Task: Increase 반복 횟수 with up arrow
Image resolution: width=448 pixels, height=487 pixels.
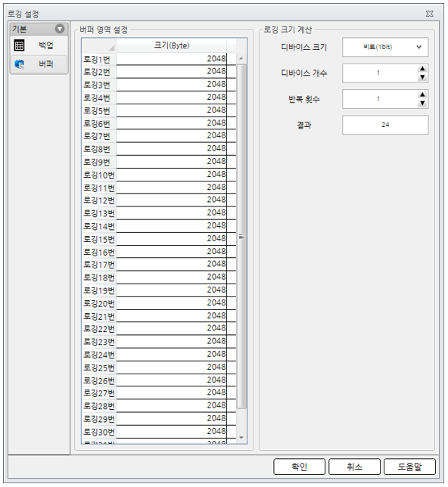Action: (422, 95)
